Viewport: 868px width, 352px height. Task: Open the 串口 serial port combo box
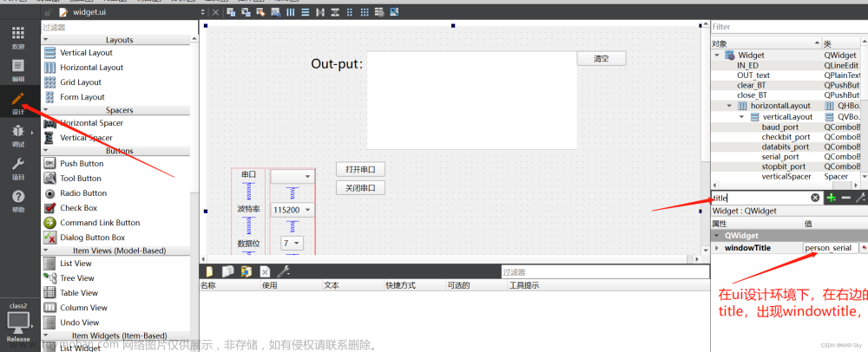pyautogui.click(x=293, y=176)
